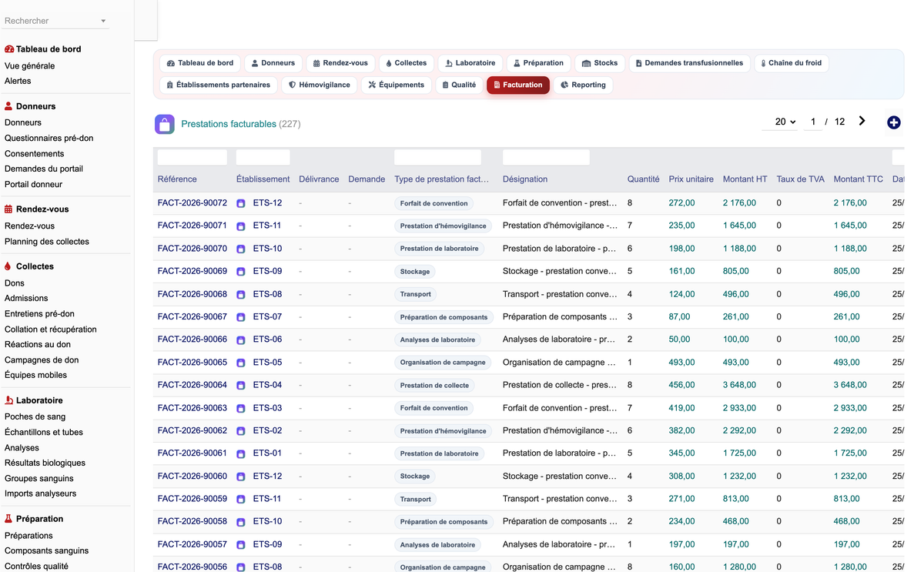Switch to Chaîne du froid tab
This screenshot has width=924, height=572.
point(791,63)
